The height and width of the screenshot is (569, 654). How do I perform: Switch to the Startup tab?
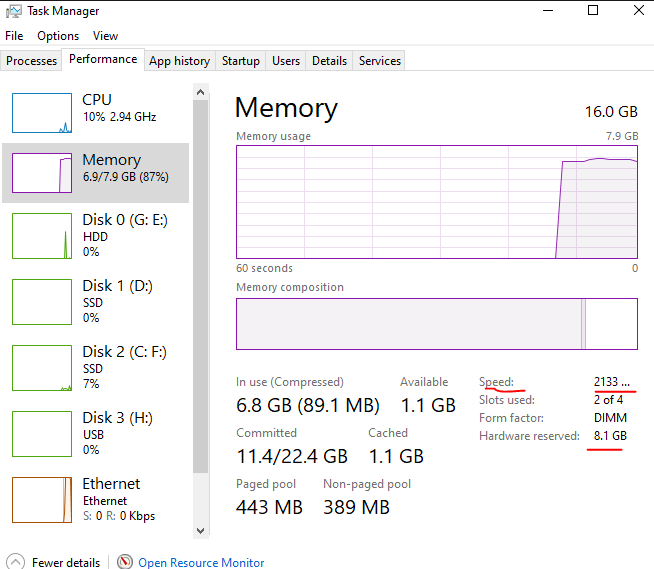[241, 61]
